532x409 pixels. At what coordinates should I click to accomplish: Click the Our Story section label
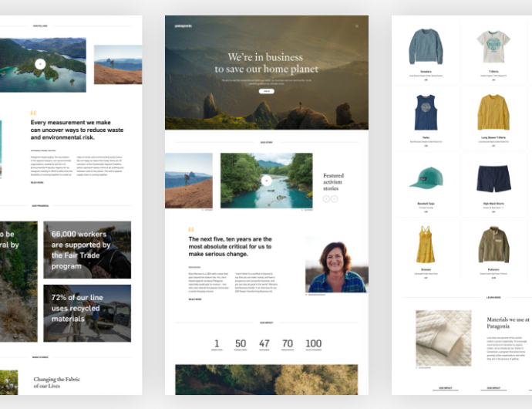click(x=266, y=142)
